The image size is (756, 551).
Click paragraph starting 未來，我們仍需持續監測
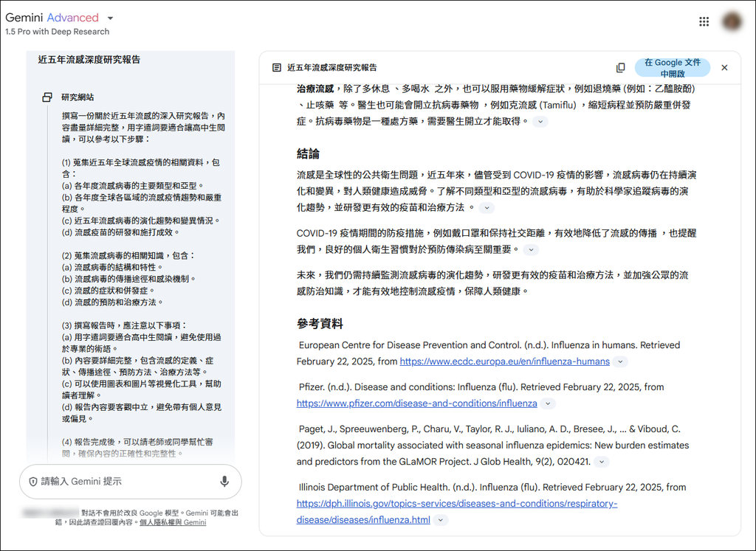pos(492,283)
